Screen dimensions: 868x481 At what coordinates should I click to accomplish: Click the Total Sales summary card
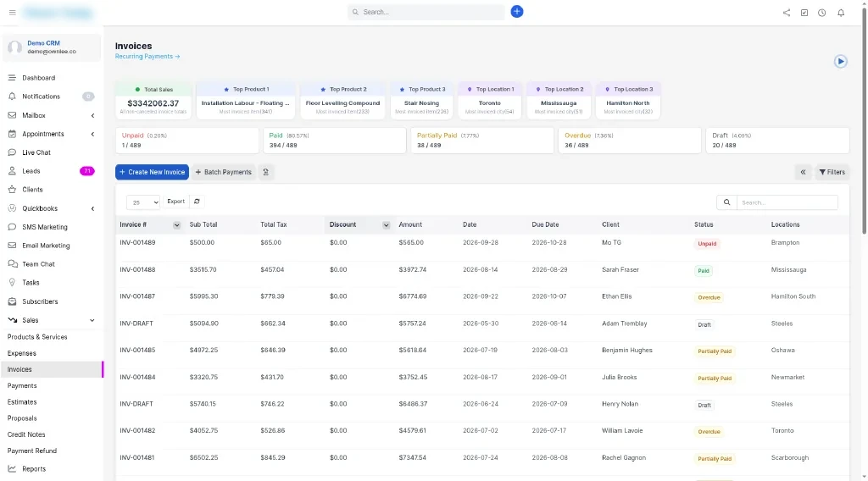tap(153, 100)
